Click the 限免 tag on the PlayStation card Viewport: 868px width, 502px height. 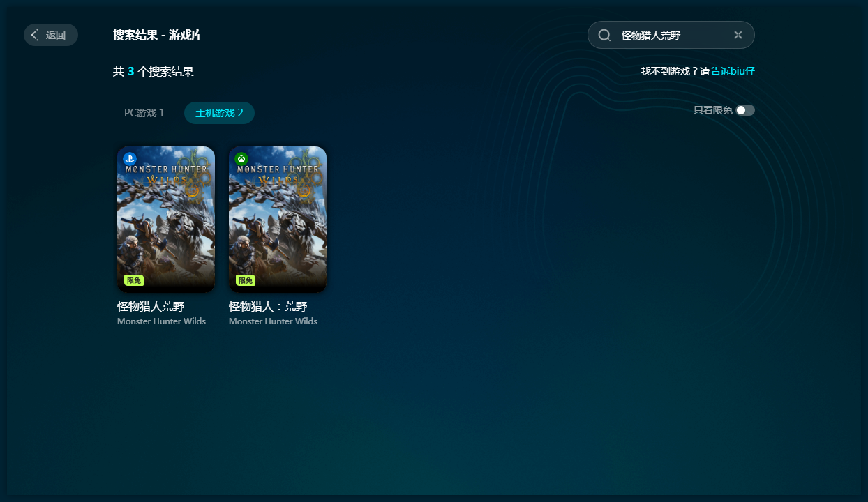click(134, 280)
